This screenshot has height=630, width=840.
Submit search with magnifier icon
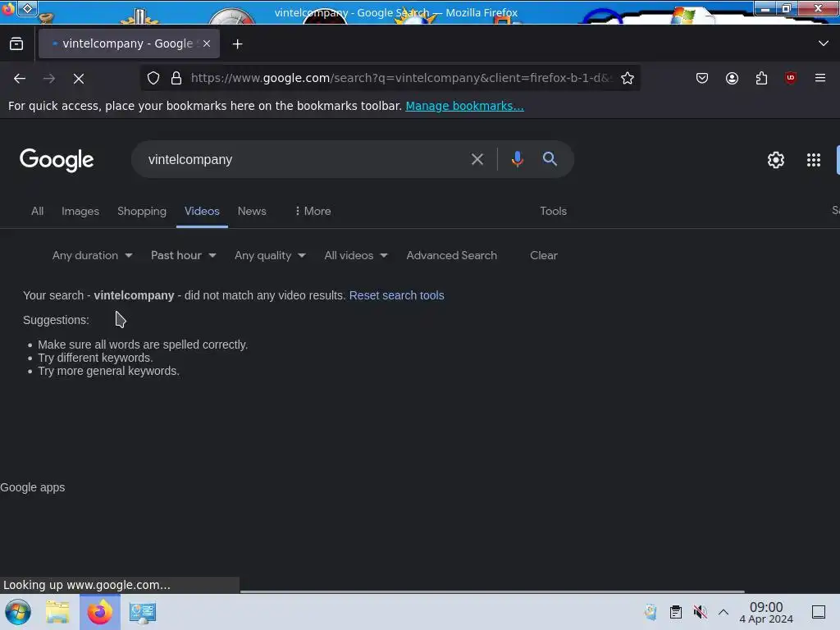(x=550, y=159)
